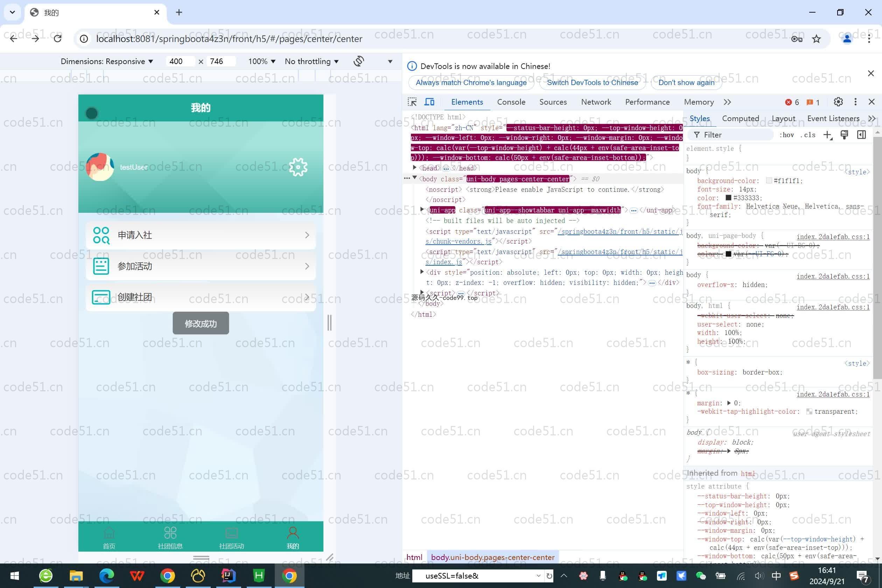Click the height 746 input field
The height and width of the screenshot is (588, 882).
[221, 62]
